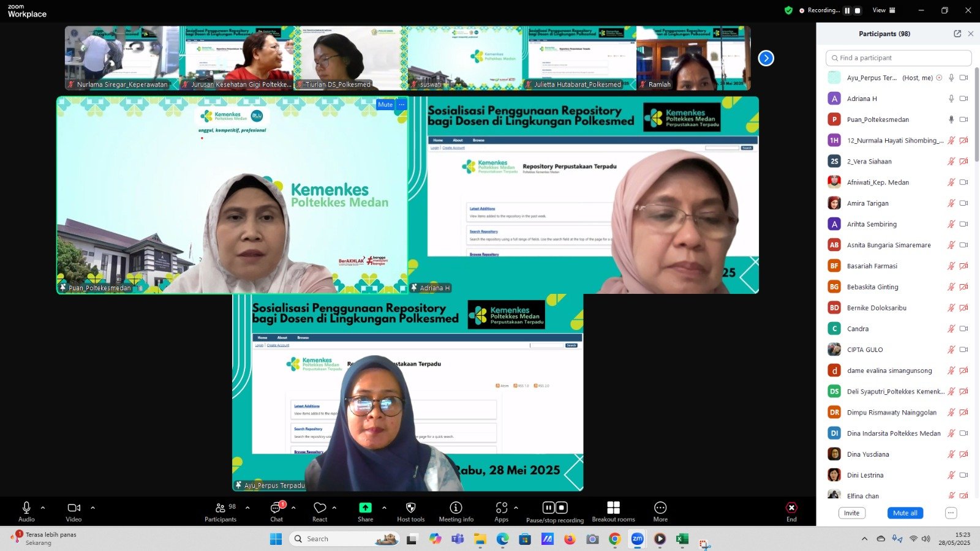Toggle Candra camera icon in list
This screenshot has height=551, width=980.
[x=963, y=329]
